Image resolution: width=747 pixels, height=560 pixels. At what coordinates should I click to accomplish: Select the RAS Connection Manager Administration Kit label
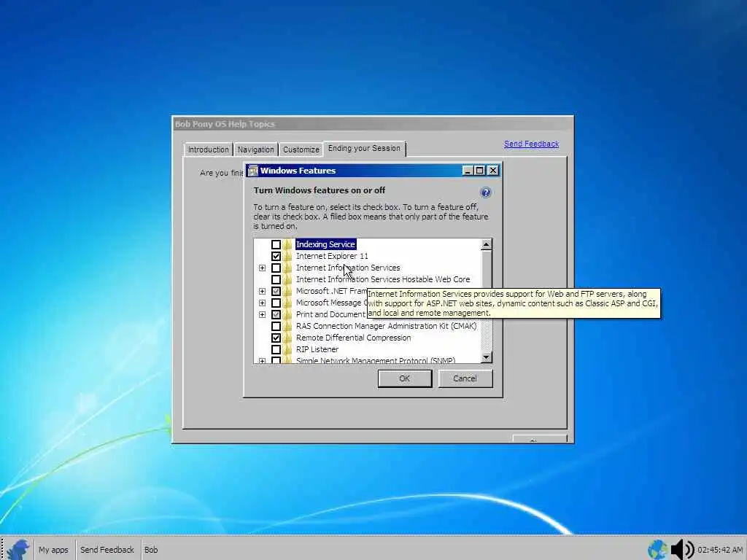[387, 326]
